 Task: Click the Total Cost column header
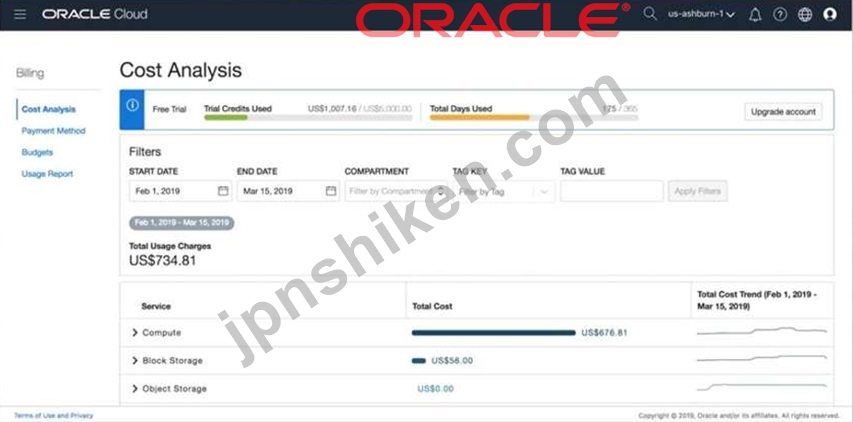(432, 306)
